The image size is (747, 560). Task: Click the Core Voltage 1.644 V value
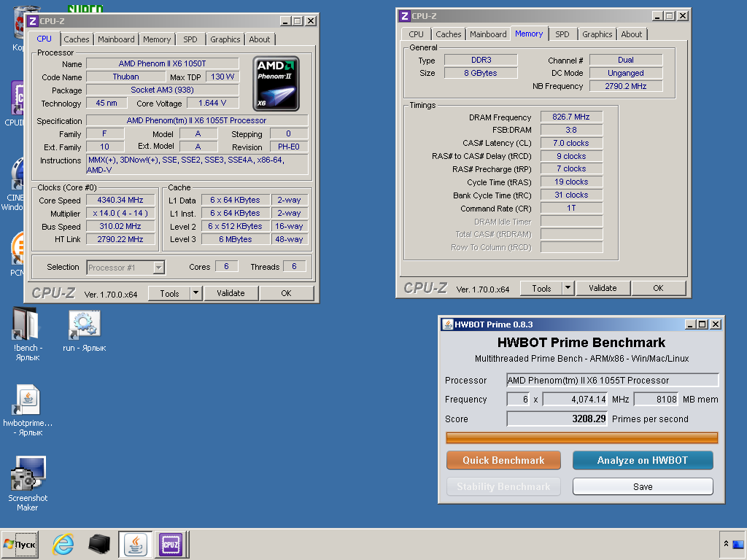(212, 103)
